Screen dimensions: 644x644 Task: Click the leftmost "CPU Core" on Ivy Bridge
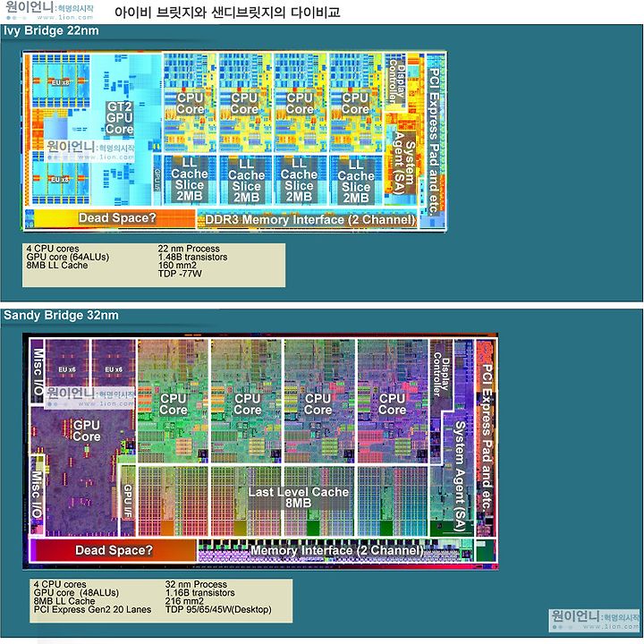point(190,104)
